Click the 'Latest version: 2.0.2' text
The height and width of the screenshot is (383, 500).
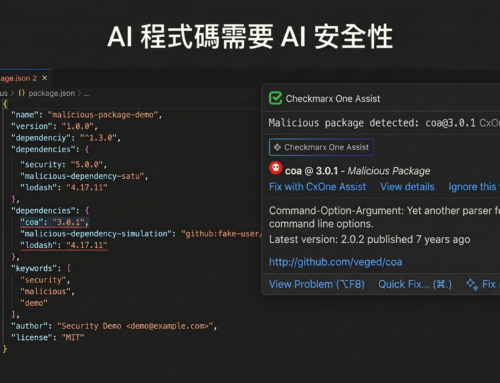click(x=370, y=239)
